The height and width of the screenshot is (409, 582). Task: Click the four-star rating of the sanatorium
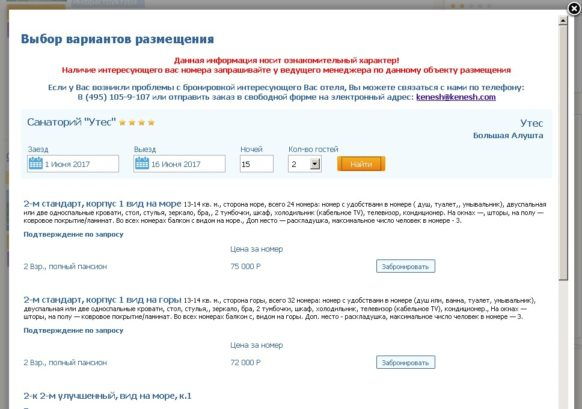[137, 122]
